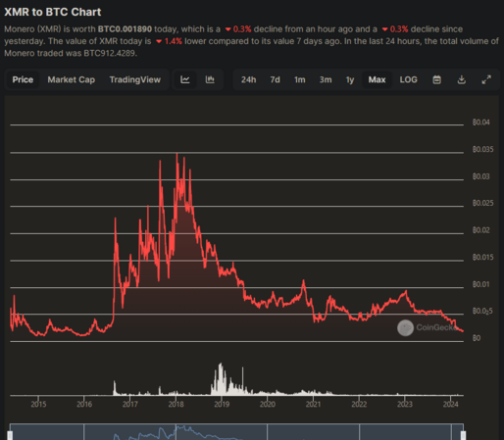504x440 pixels.
Task: Click the 2024 label on x-axis
Action: (450, 404)
